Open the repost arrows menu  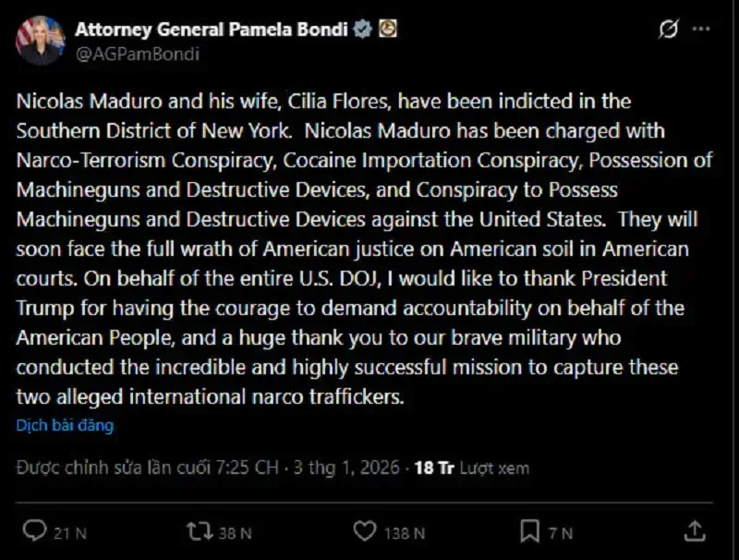(x=198, y=530)
